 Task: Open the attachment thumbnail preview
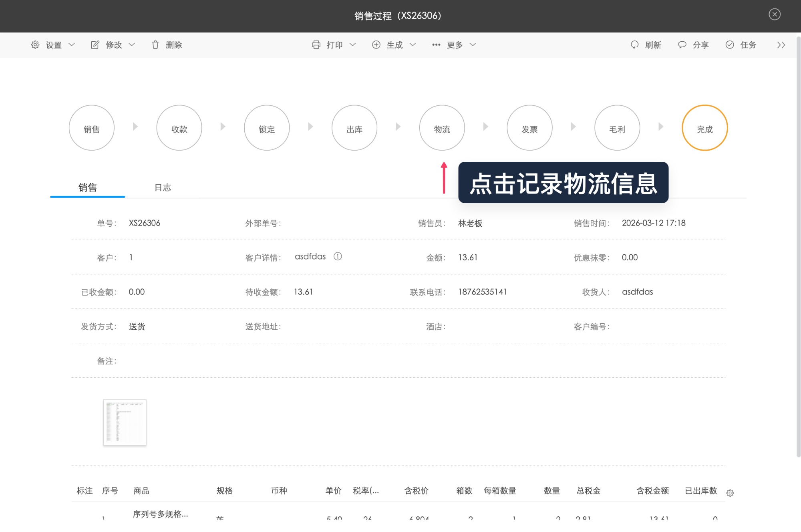click(x=125, y=423)
